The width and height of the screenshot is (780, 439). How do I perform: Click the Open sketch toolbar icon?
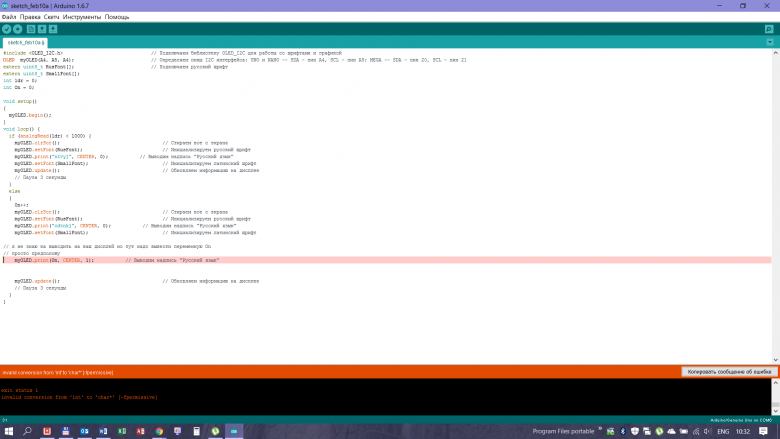pyautogui.click(x=42, y=29)
